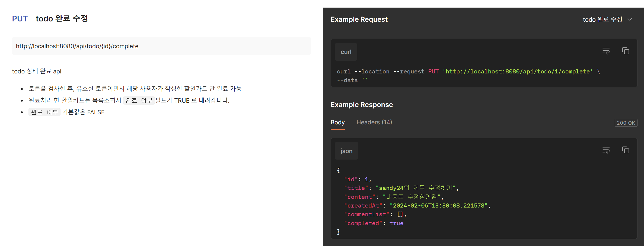644x246 pixels.
Task: Toggle word wrap in json response block
Action: 606,150
